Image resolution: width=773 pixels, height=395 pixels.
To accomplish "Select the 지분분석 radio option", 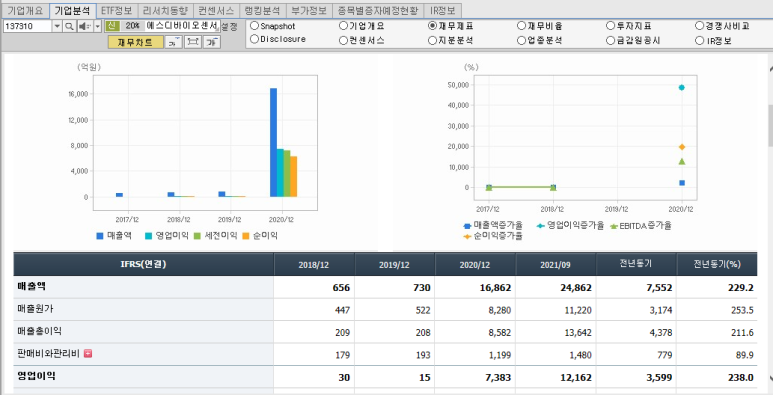I will 432,40.
